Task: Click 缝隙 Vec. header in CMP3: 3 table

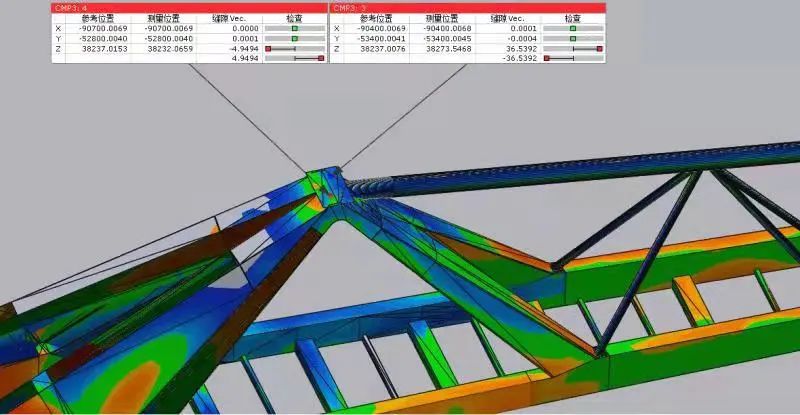Action: (502, 18)
